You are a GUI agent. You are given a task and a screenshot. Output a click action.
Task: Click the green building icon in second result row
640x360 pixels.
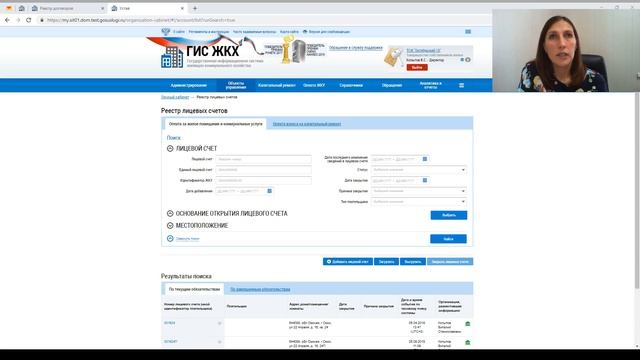468,342
